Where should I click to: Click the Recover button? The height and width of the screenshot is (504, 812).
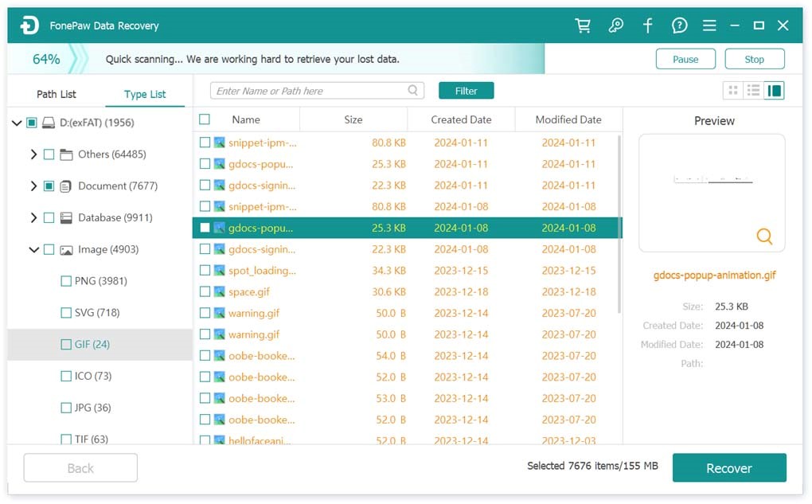(728, 468)
